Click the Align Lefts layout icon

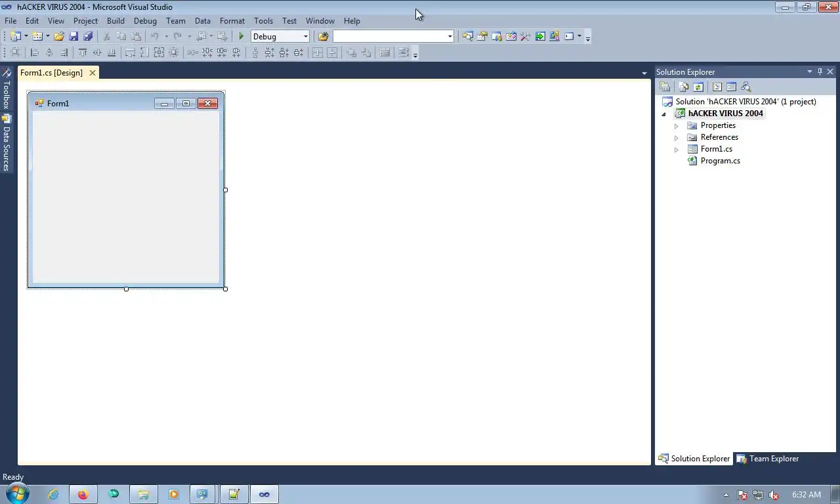point(35,52)
